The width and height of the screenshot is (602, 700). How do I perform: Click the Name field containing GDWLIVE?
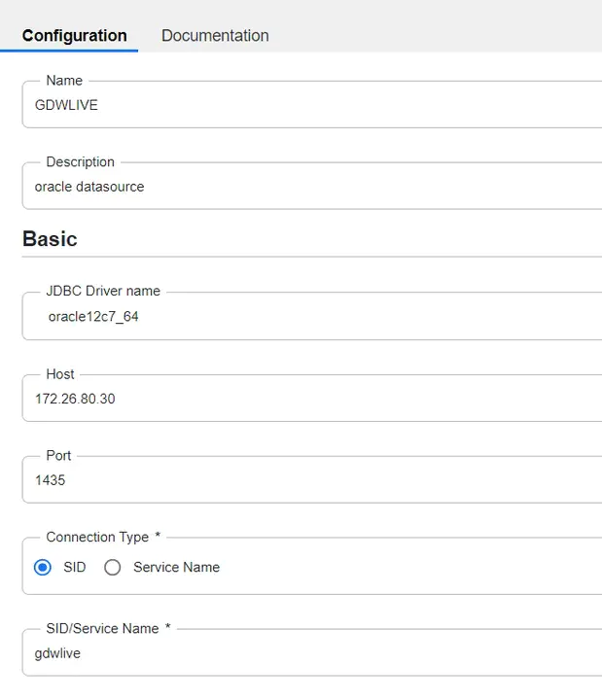tap(311, 106)
